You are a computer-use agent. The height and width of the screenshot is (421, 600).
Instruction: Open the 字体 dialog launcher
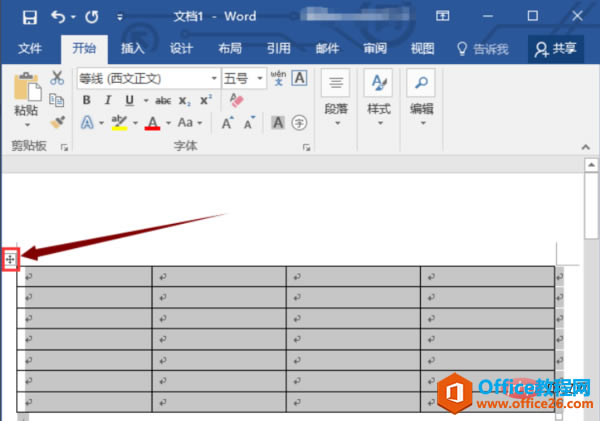pos(307,147)
